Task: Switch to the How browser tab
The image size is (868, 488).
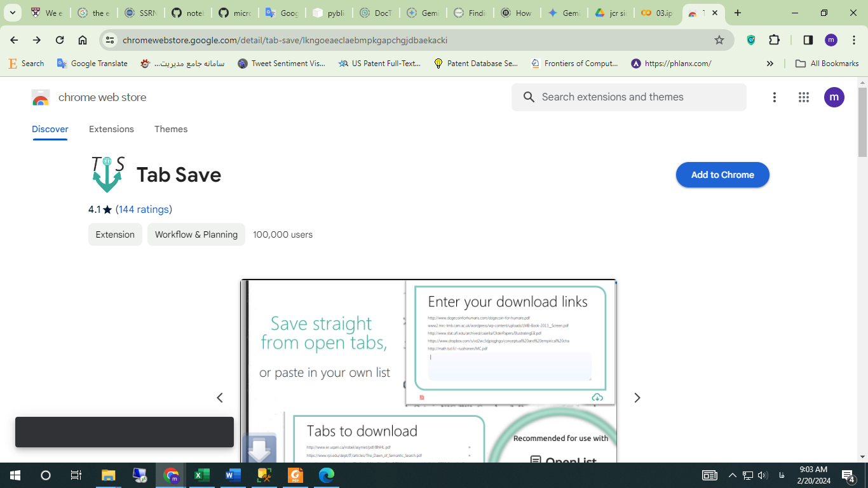Action: (x=517, y=13)
